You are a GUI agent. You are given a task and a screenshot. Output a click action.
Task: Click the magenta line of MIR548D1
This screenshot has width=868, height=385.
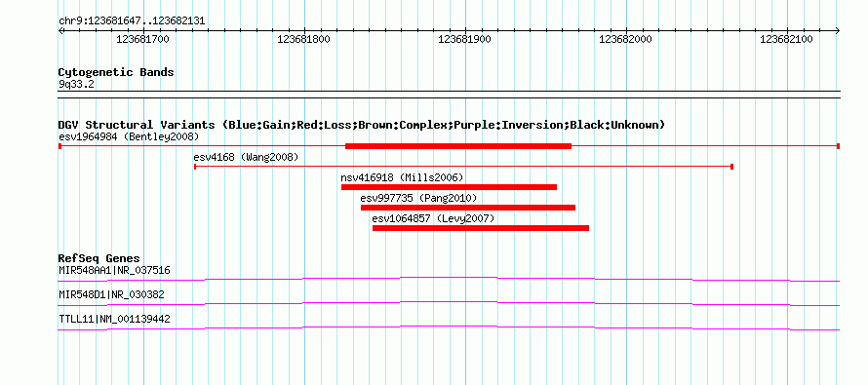pos(449,302)
